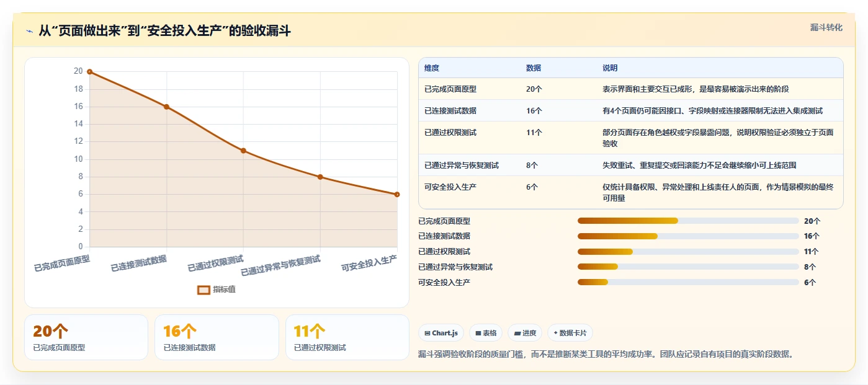This screenshot has width=868, height=385.
Task: Click the funnel title heading text
Action: click(x=164, y=31)
